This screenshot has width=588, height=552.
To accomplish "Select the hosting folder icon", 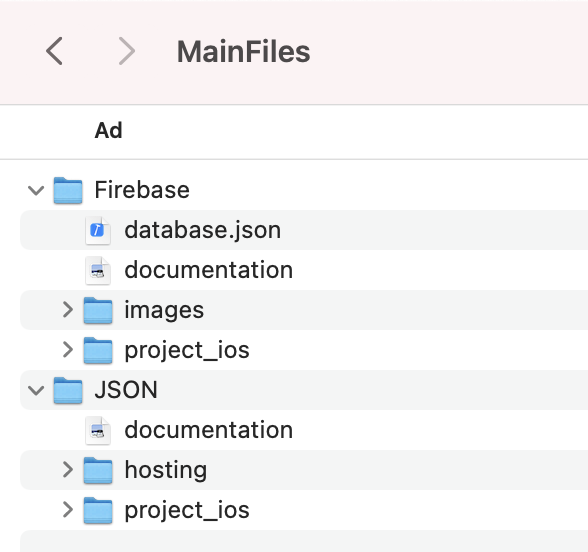I will (x=98, y=470).
